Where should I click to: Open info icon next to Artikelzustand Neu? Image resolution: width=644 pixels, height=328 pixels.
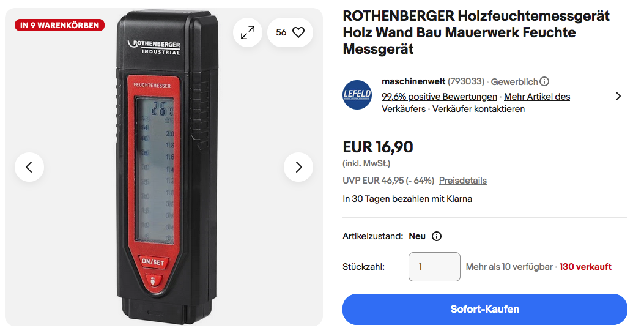tap(437, 236)
